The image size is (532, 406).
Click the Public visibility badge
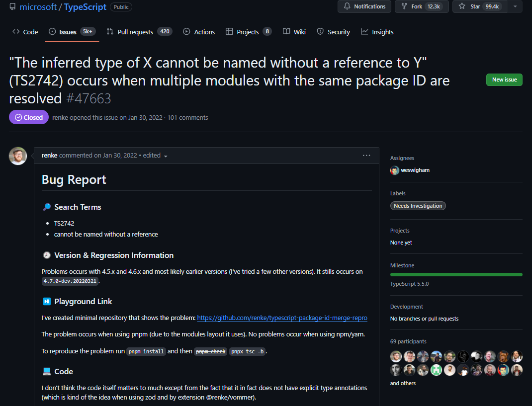point(121,7)
